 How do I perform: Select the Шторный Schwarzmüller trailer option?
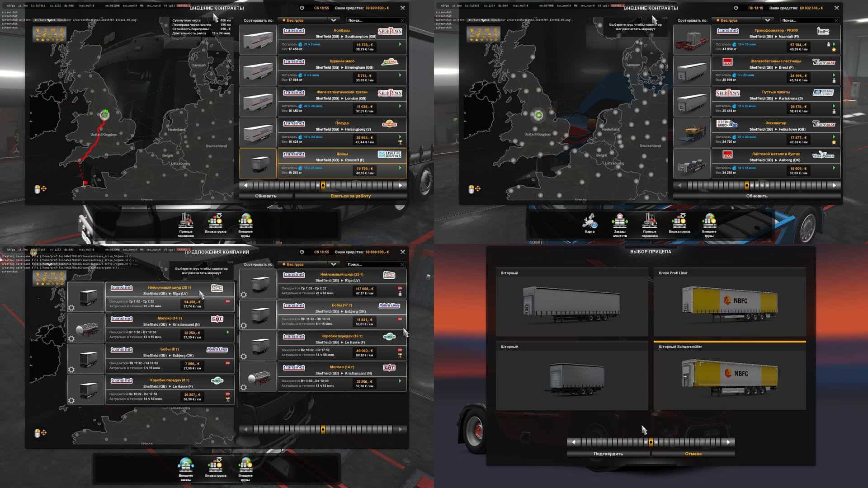click(x=729, y=376)
